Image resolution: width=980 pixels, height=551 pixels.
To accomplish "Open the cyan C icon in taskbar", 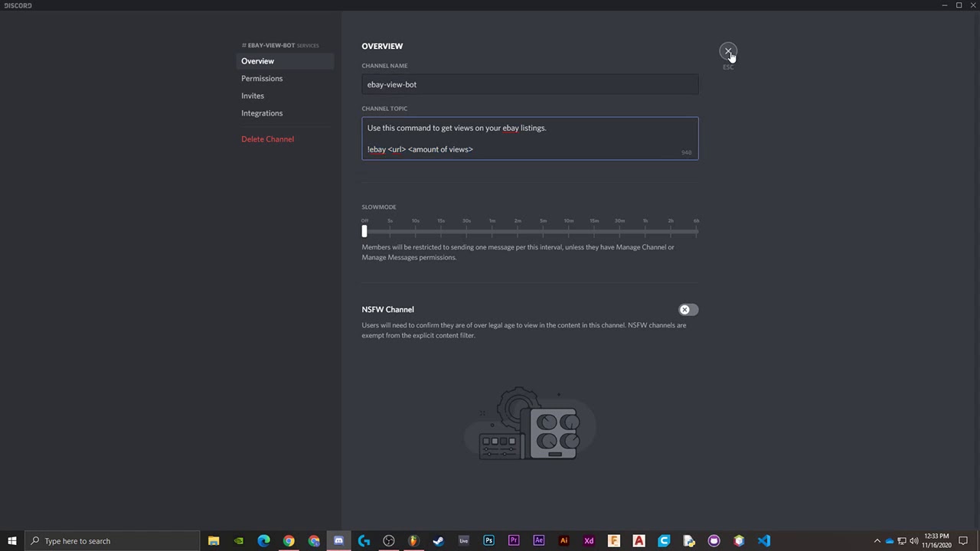I will [x=664, y=541].
